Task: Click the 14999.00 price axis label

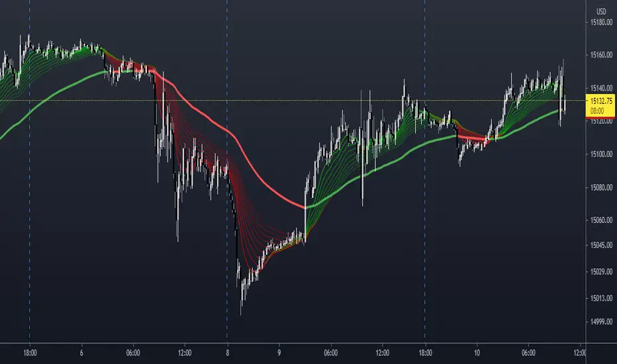Action: pos(601,322)
